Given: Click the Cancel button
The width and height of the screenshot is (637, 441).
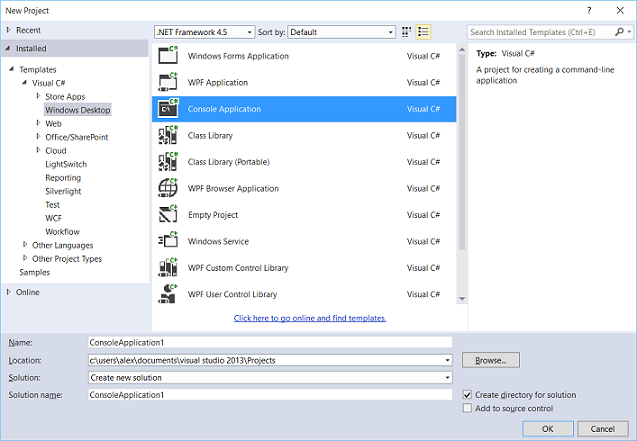Looking at the screenshot, I should click(603, 429).
